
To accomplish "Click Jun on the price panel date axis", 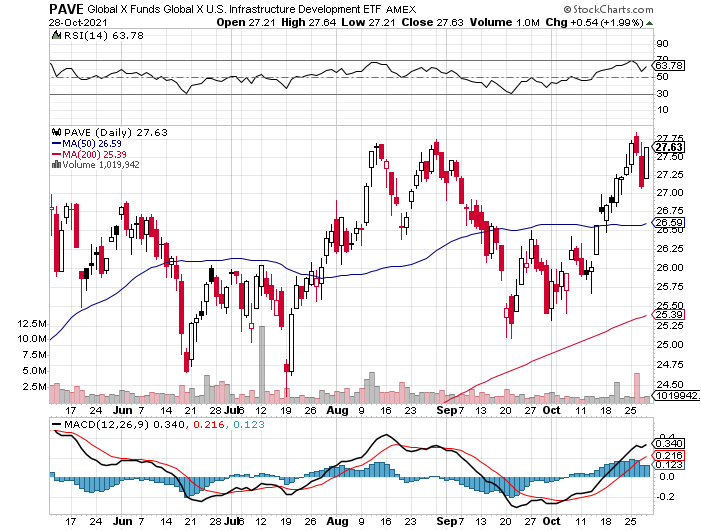I will [x=122, y=410].
